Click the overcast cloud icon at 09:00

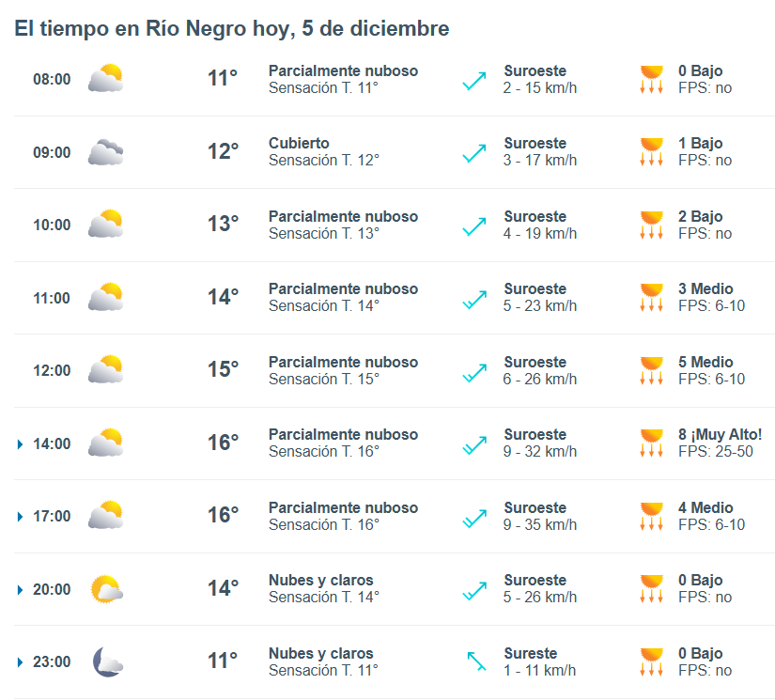pyautogui.click(x=105, y=151)
